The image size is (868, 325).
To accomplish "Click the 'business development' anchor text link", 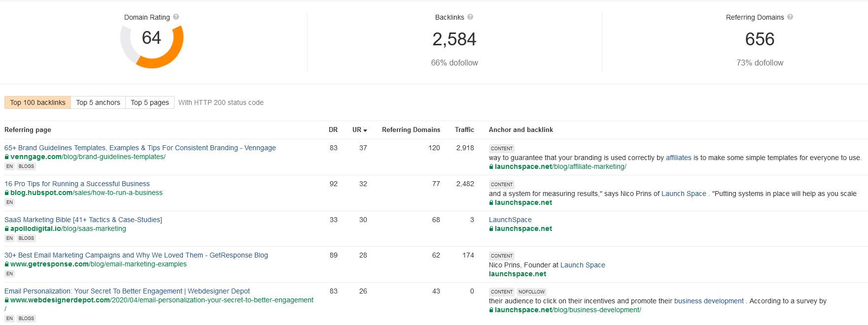I will (x=709, y=301).
